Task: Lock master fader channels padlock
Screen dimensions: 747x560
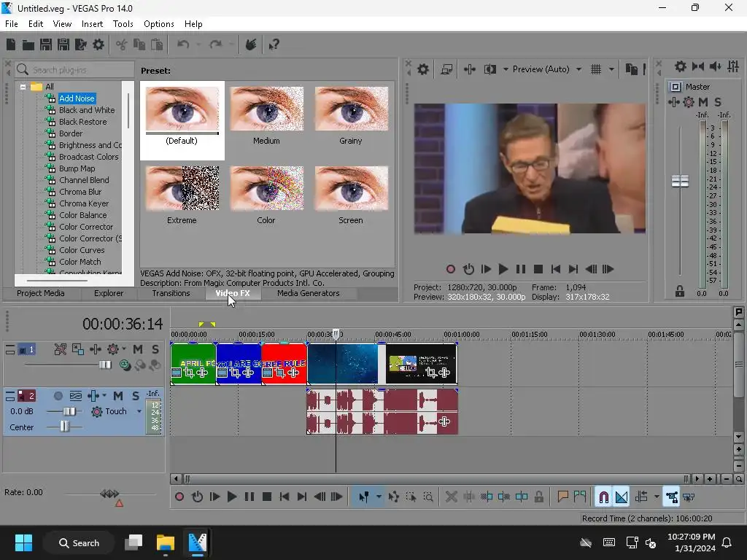Action: pos(680,292)
